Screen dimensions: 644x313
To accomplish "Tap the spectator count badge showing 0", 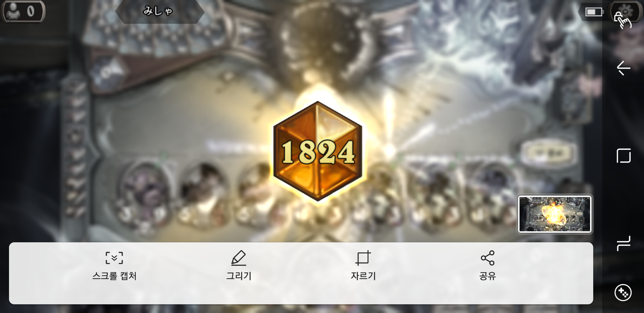I will [x=23, y=11].
